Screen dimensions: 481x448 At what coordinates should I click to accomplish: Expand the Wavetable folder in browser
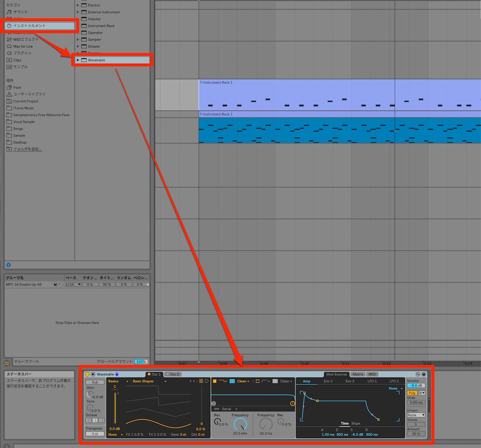coord(78,60)
